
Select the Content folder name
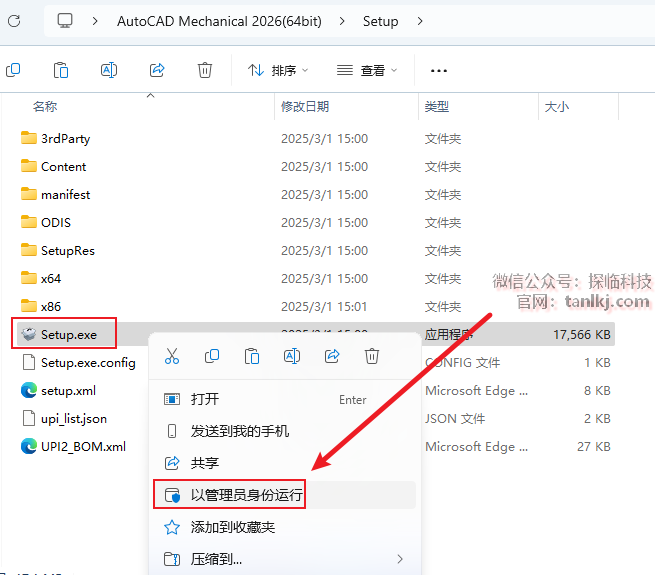point(63,166)
